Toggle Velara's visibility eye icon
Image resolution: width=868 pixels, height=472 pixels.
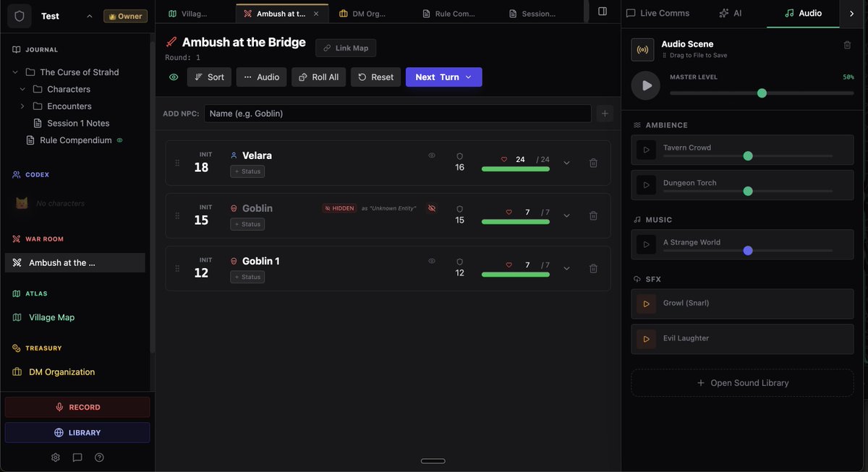[432, 155]
